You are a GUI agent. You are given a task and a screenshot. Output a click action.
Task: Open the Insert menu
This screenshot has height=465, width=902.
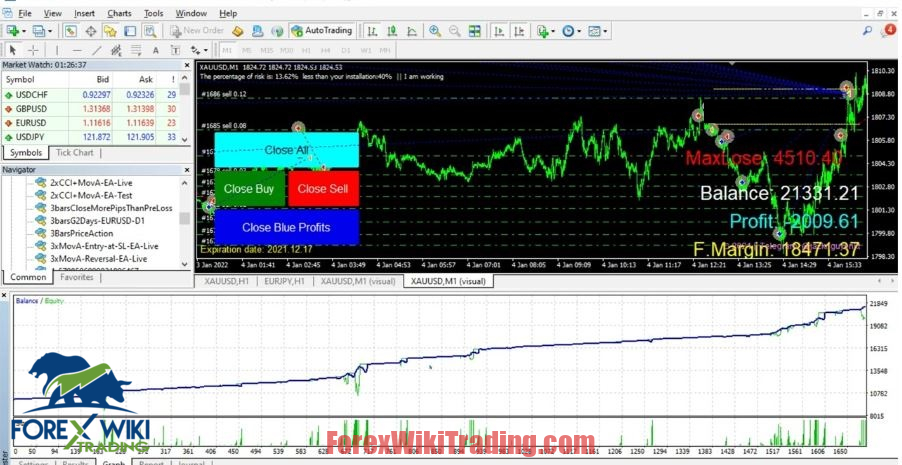point(85,13)
